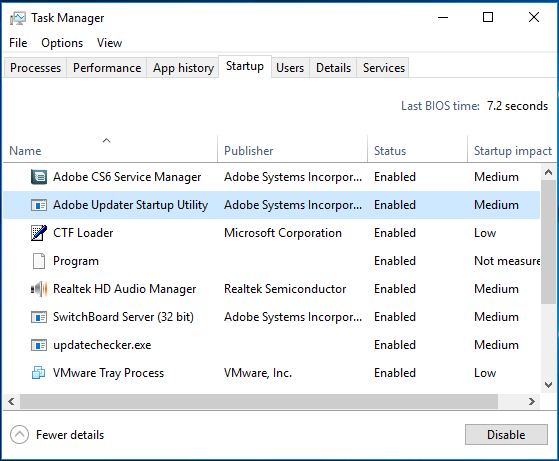
Task: Click the horizontal scrollbar thumb
Action: point(259,401)
